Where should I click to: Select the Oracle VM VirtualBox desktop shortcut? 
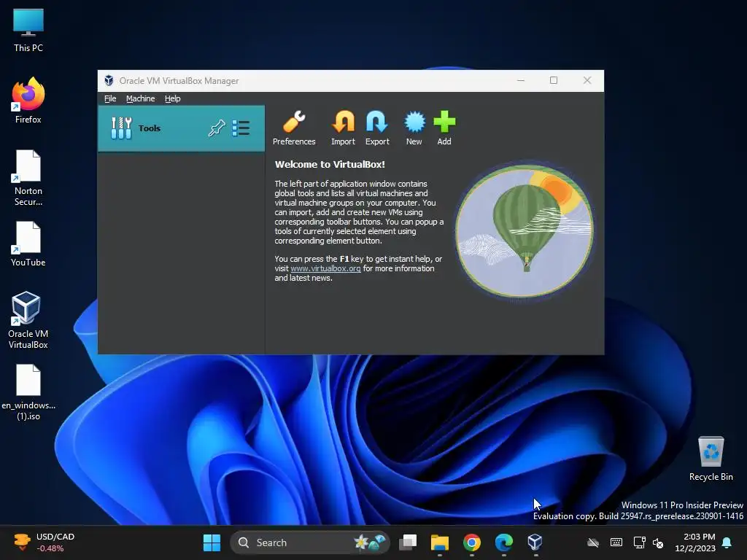(28, 320)
